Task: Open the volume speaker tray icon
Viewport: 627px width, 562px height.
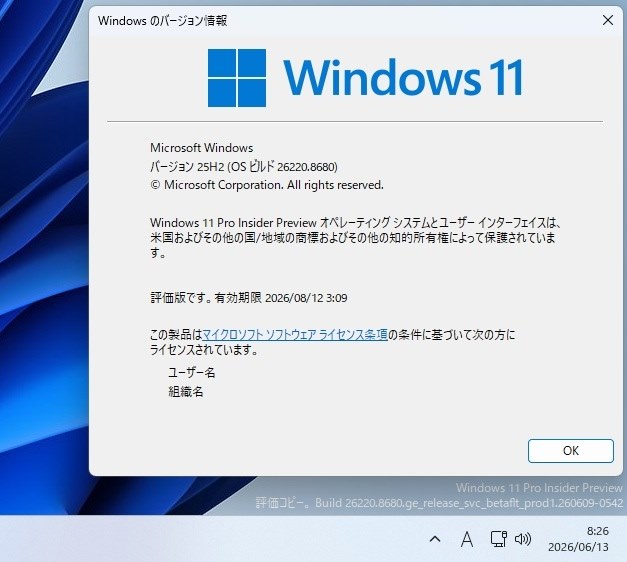Action: click(x=523, y=539)
